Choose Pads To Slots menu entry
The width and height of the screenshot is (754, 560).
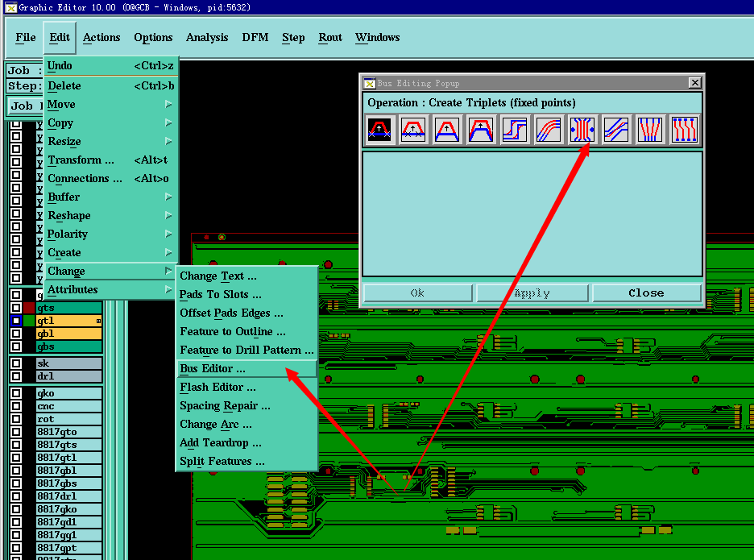tap(246, 294)
